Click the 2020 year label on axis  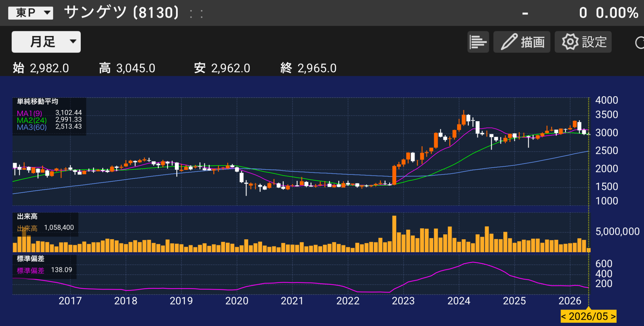[237, 301]
